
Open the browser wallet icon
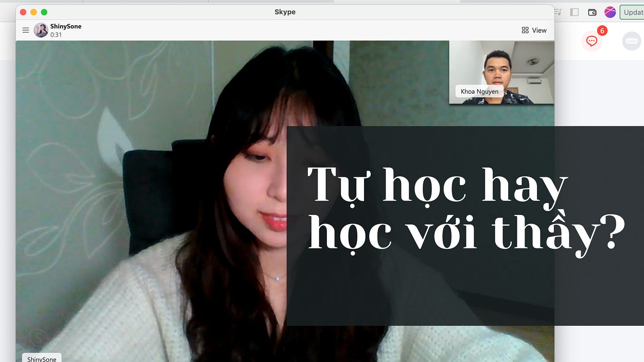(592, 12)
